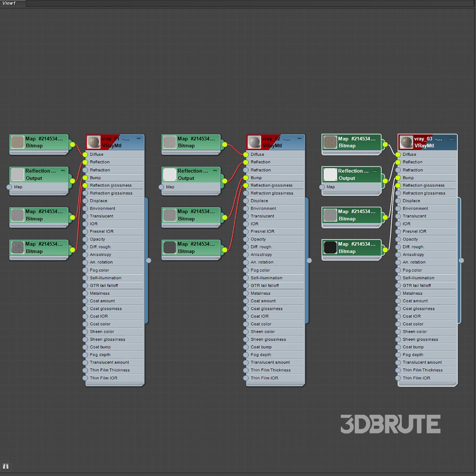Click the 3DBRUTE watermark logo
Screen dimensions: 476x476
point(390,424)
